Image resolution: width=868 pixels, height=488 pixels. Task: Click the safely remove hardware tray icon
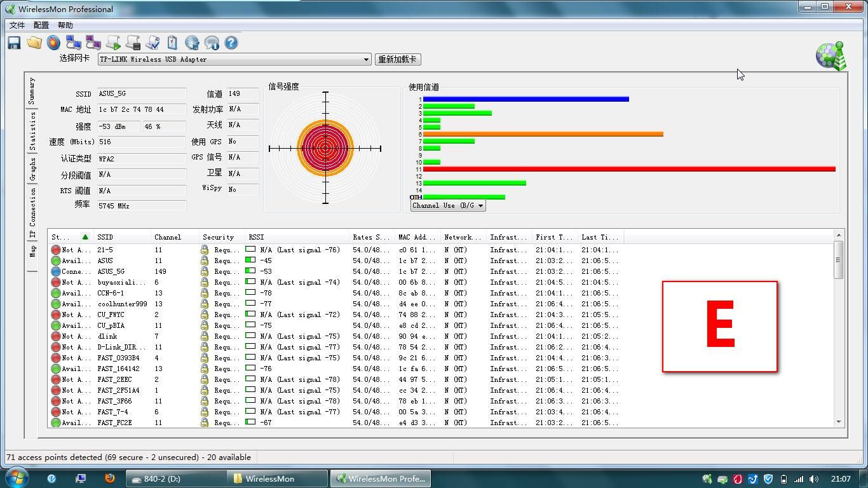[x=722, y=479]
